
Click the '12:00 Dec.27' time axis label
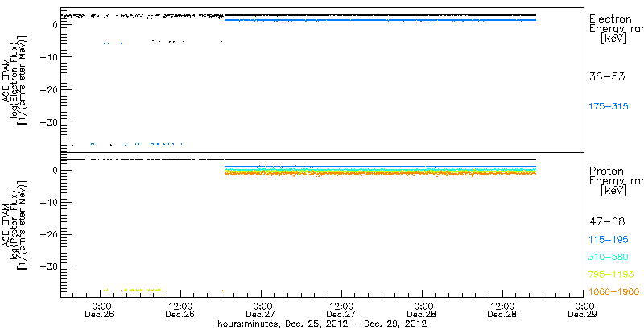(x=341, y=311)
